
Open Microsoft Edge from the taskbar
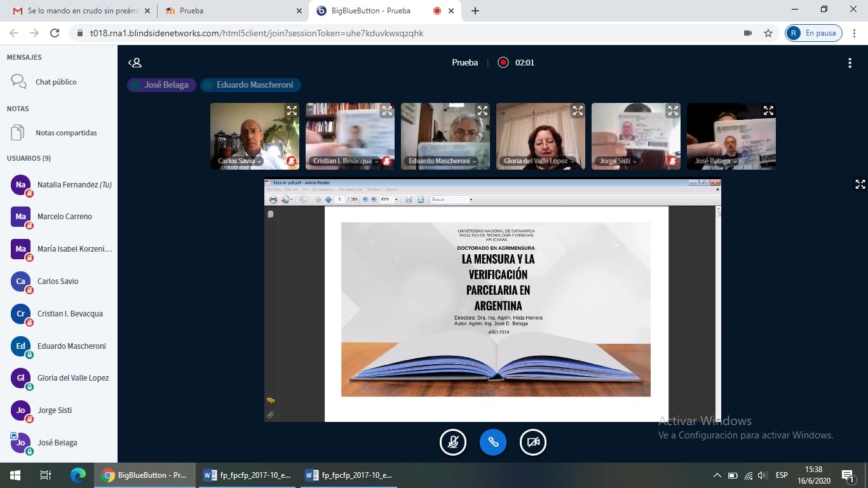click(78, 475)
